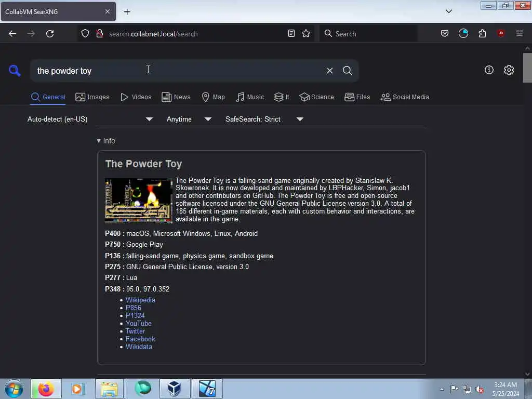Switch to Firefox in the taskbar

coord(46,389)
